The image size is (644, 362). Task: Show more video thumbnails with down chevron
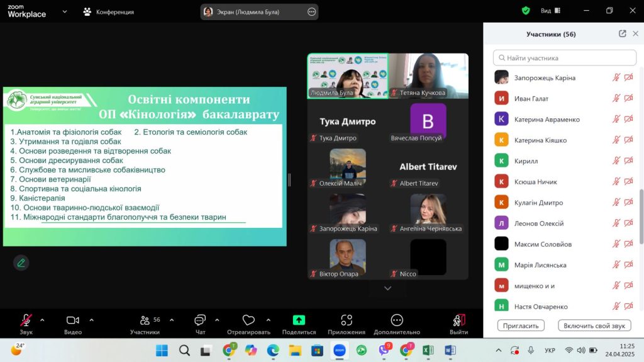[x=387, y=288]
